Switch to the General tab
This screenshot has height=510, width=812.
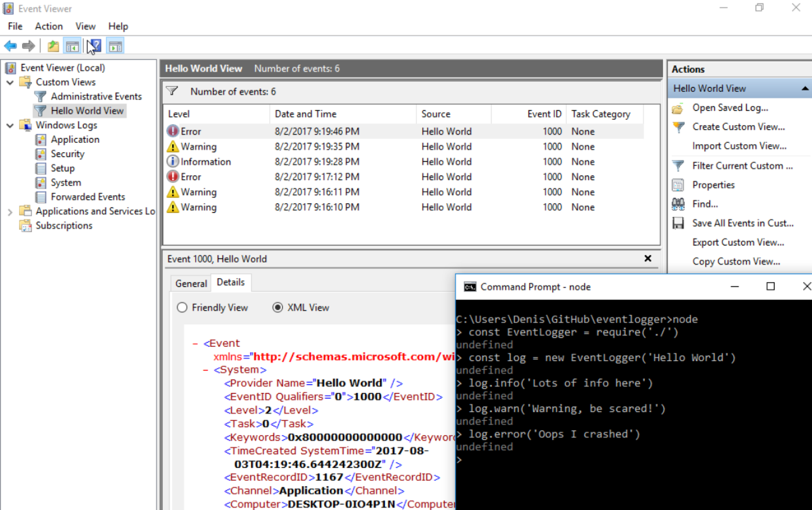tap(191, 284)
